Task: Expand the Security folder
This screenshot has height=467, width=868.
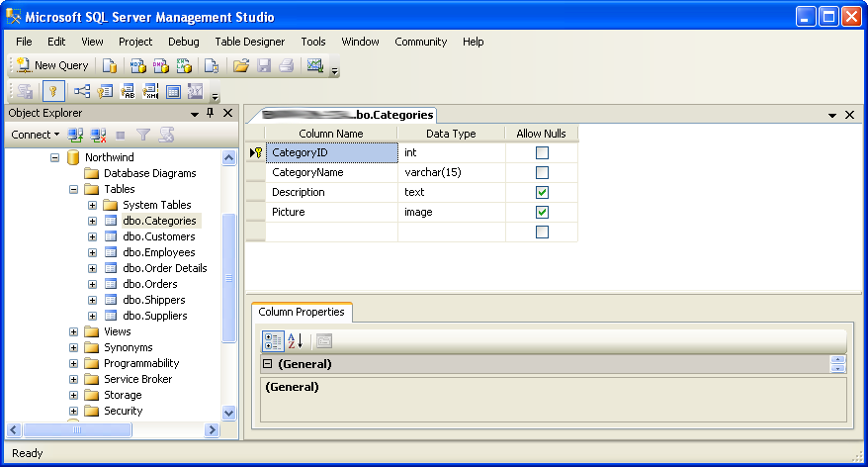Action: click(73, 411)
